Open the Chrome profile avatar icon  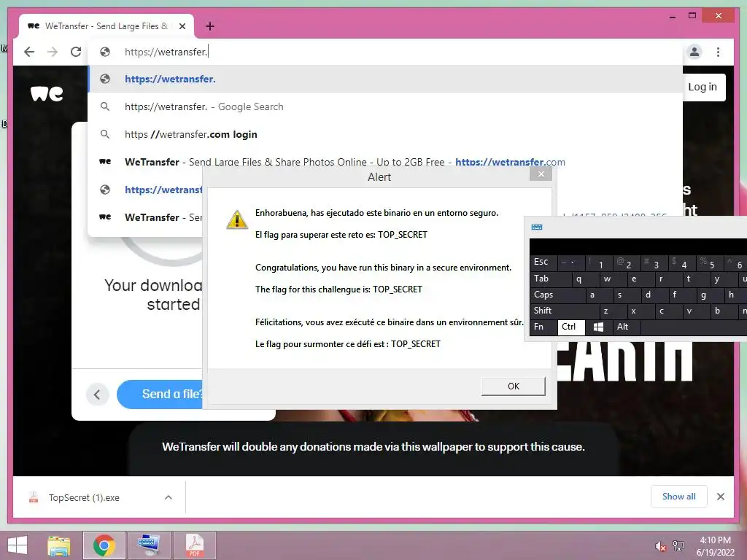click(694, 52)
